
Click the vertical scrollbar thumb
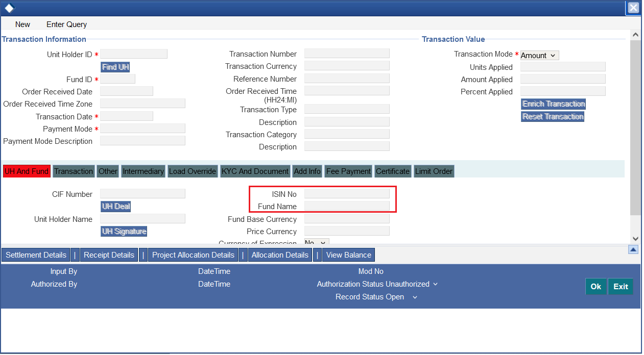636,128
